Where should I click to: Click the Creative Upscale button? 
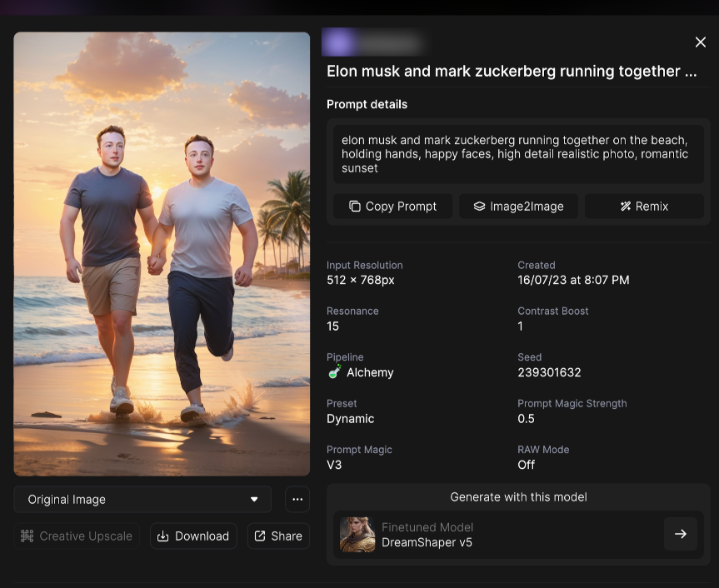77,536
